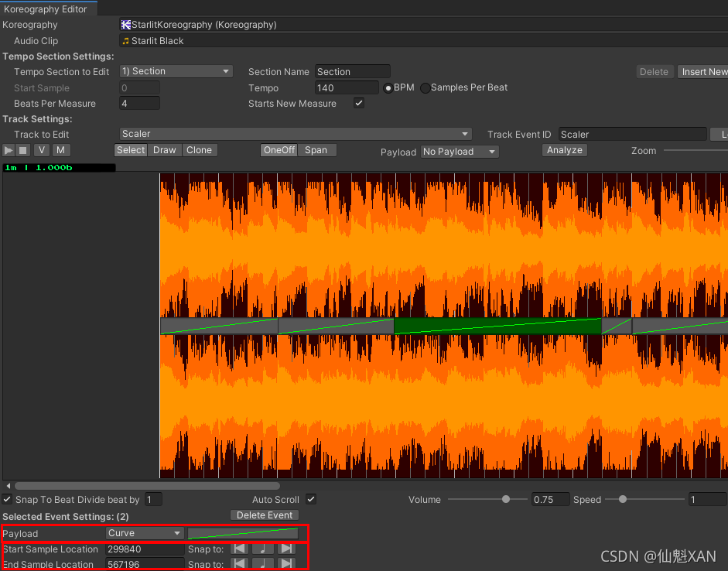The image size is (728, 571).
Task: Click the horizontal waveform scrollbar thumb
Action: coord(147,486)
